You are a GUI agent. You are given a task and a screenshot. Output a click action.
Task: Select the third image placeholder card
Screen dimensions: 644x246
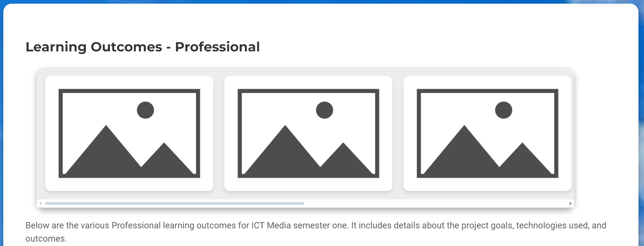pyautogui.click(x=487, y=133)
